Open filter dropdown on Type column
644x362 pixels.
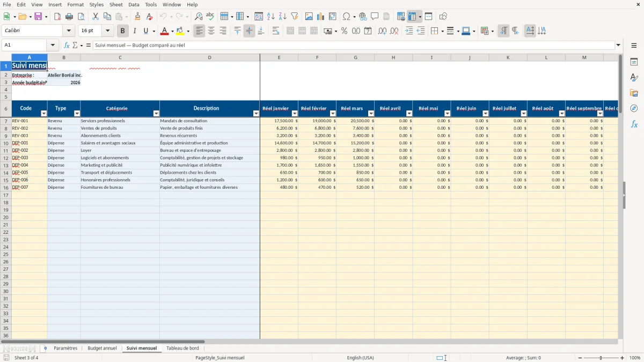click(77, 114)
